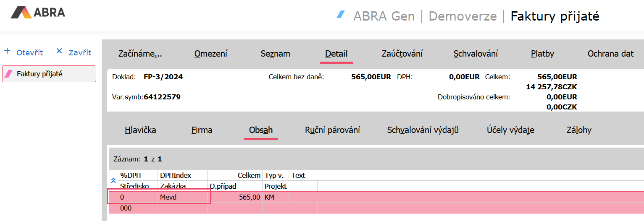
Task: Click the Celkem column header
Action: coord(249,175)
